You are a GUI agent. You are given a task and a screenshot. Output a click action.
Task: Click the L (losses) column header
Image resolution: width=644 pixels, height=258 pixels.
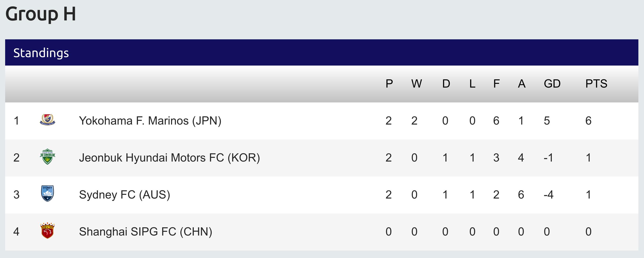click(472, 84)
